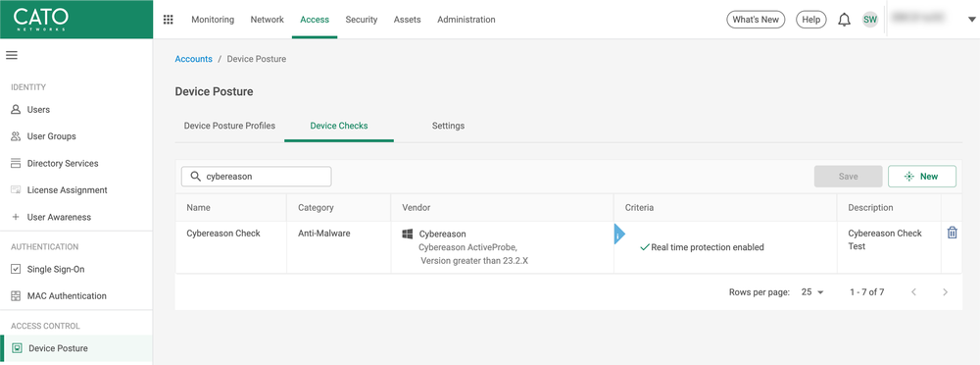Viewport: 980px width, 365px height.
Task: Click the Name column header
Action: click(199, 208)
